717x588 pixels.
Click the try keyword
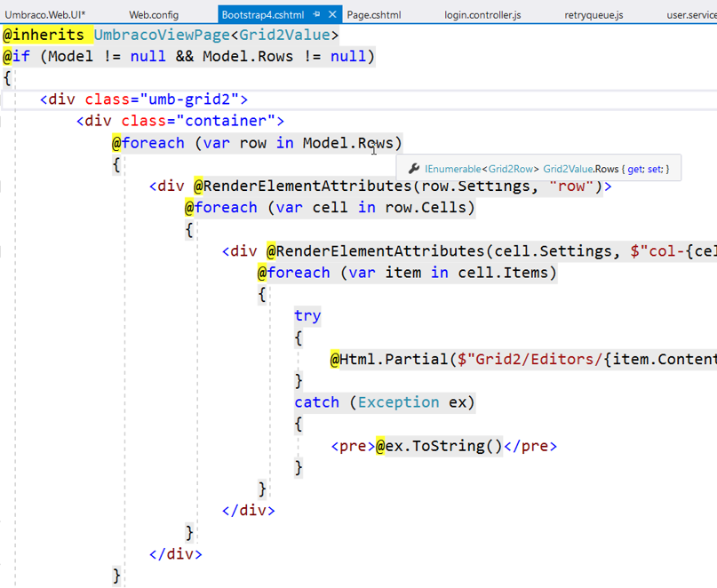pyautogui.click(x=307, y=315)
